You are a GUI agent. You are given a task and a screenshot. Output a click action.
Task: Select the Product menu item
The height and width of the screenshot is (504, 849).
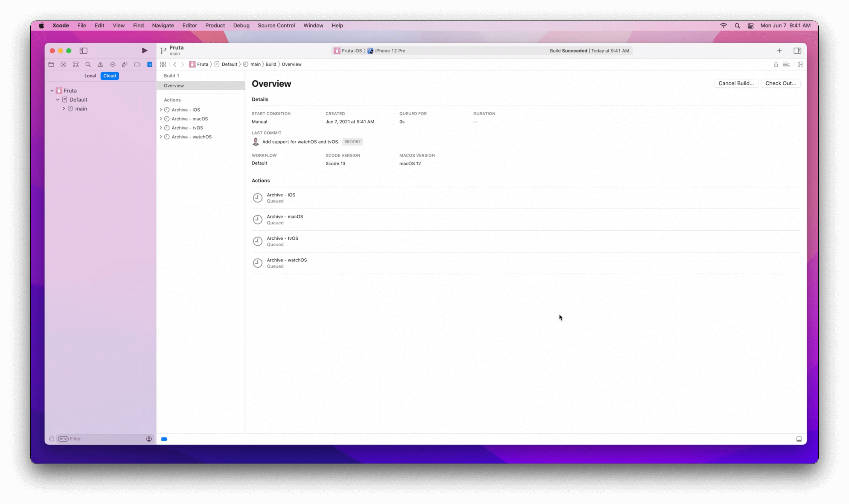pos(215,25)
